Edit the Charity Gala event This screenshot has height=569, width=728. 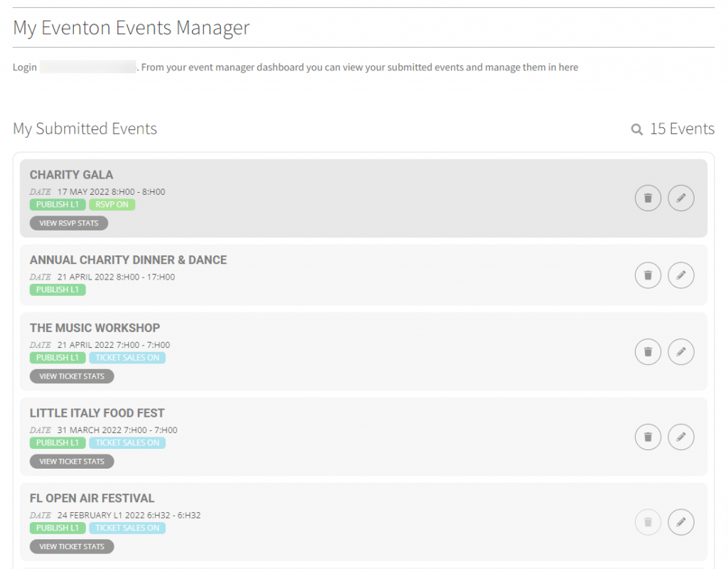tap(681, 198)
